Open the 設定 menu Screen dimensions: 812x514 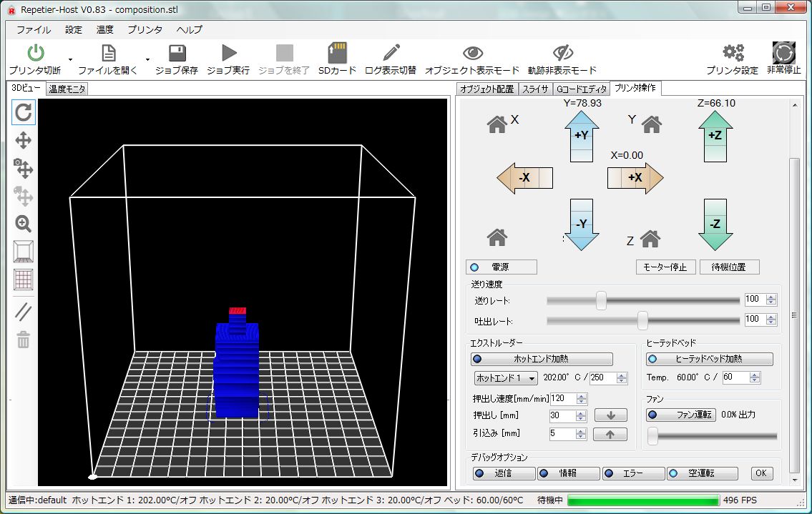click(74, 29)
